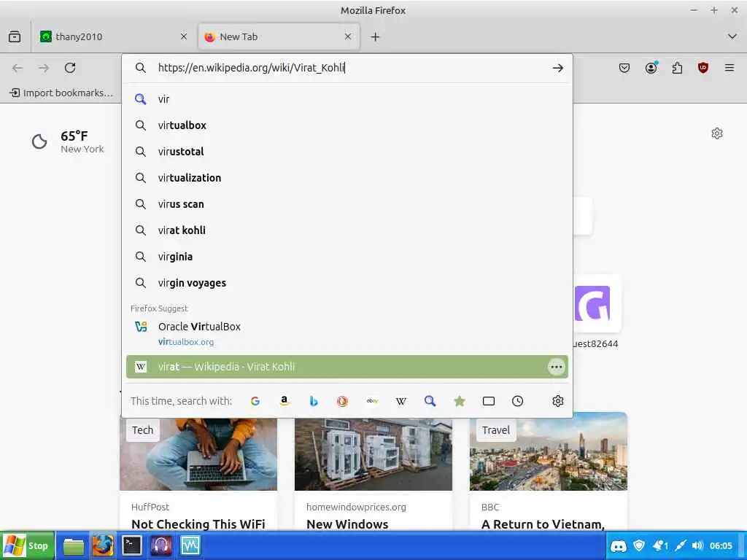Open uBlock Origin shield icon
The image size is (747, 560).
(703, 68)
